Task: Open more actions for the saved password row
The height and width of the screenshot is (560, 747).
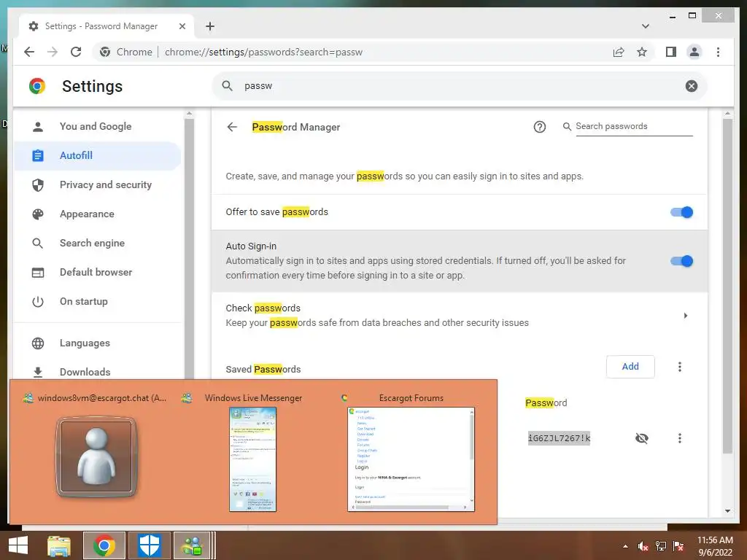Action: coord(679,438)
